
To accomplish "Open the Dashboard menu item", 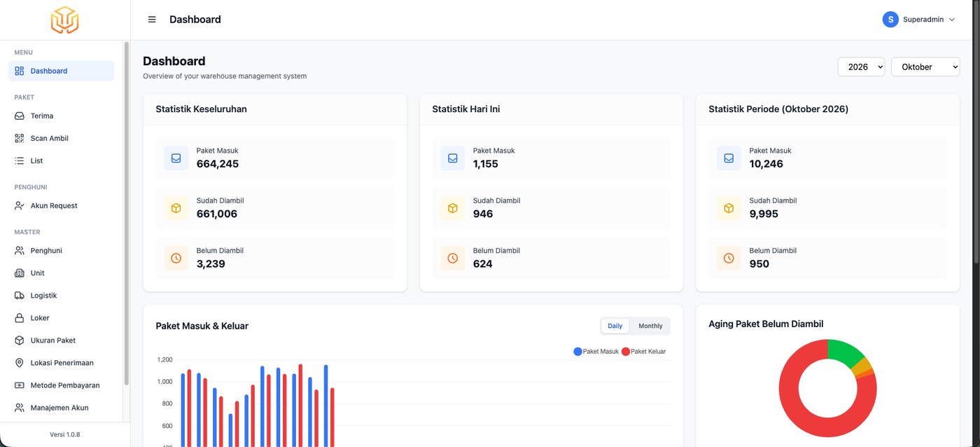I will [61, 71].
